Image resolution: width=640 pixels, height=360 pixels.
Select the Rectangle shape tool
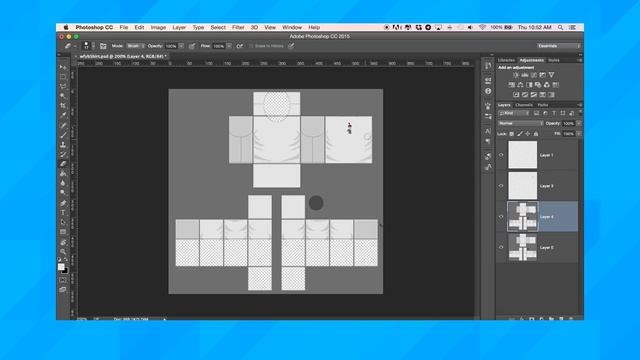tap(63, 232)
